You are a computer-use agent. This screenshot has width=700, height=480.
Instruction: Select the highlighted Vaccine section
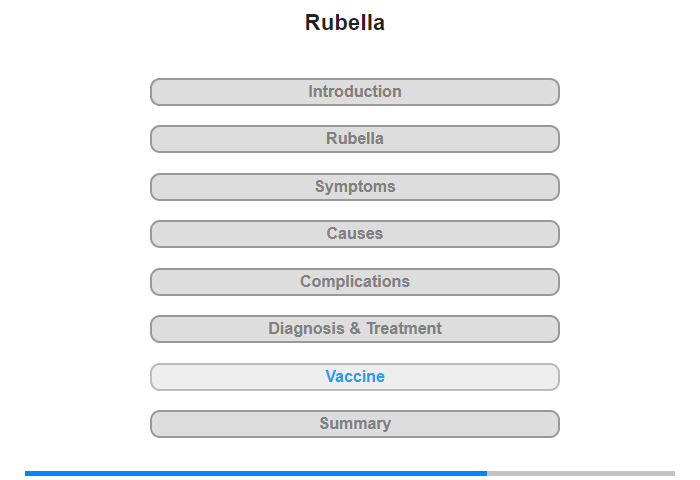pyautogui.click(x=355, y=377)
